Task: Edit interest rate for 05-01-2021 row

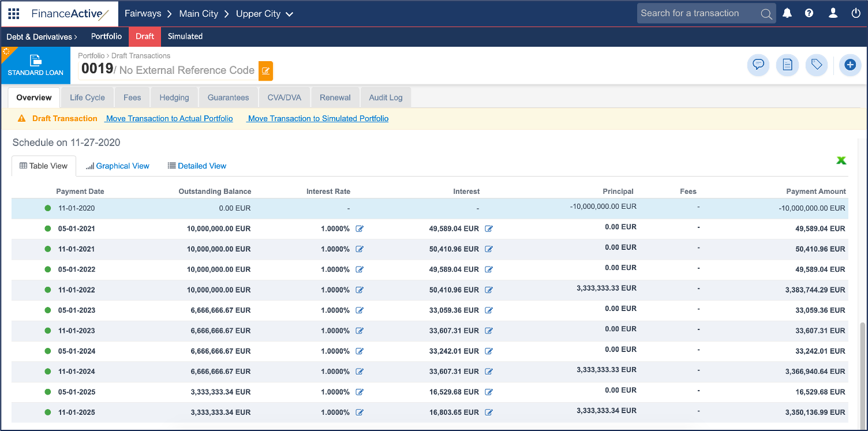Action: point(360,228)
